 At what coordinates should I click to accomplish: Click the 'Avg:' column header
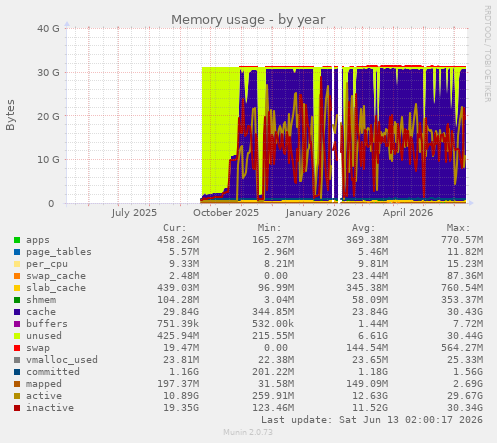[x=364, y=228]
